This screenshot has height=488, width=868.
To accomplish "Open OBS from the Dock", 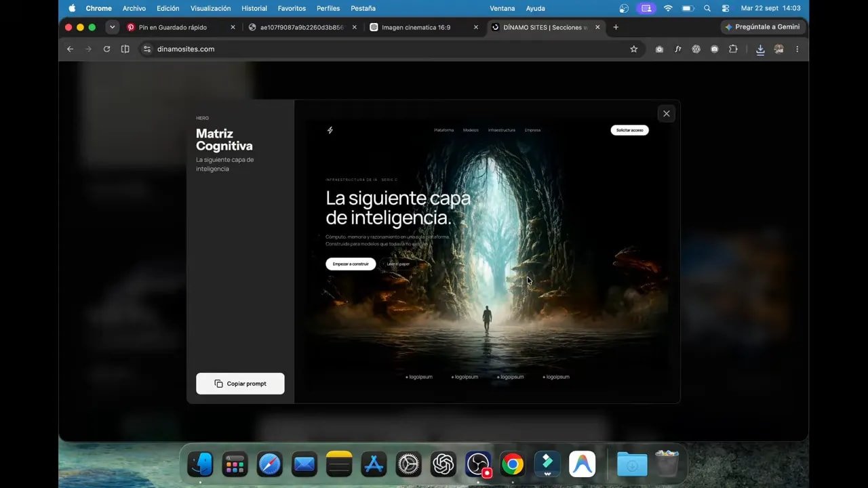I will 478,464.
